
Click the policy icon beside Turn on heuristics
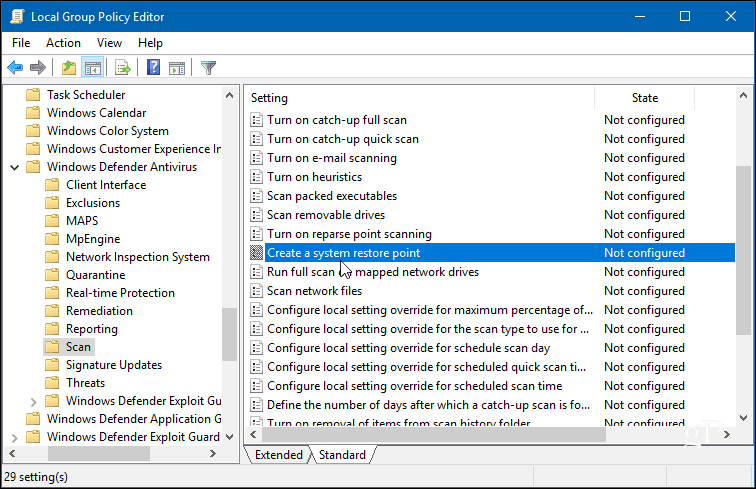[256, 177]
